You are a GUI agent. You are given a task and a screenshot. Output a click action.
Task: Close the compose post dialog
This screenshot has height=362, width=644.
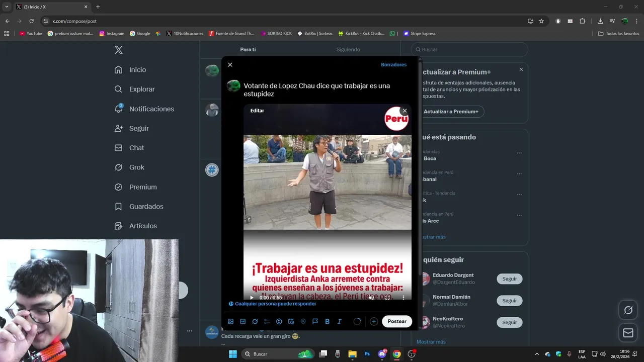pos(230,65)
